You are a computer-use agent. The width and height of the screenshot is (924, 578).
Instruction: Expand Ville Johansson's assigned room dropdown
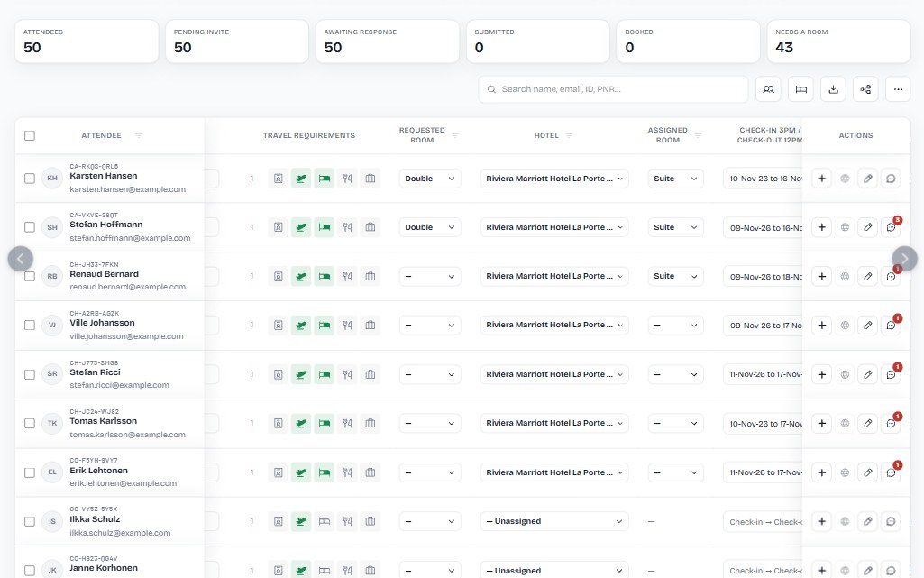pyautogui.click(x=675, y=326)
